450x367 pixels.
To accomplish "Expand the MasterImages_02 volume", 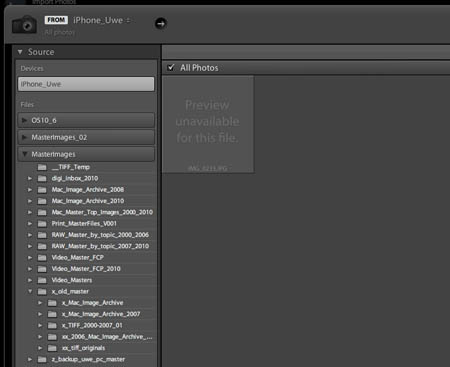I will 24,137.
